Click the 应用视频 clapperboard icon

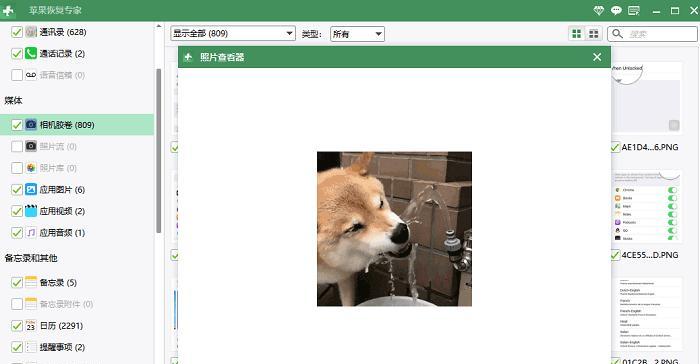tap(31, 211)
